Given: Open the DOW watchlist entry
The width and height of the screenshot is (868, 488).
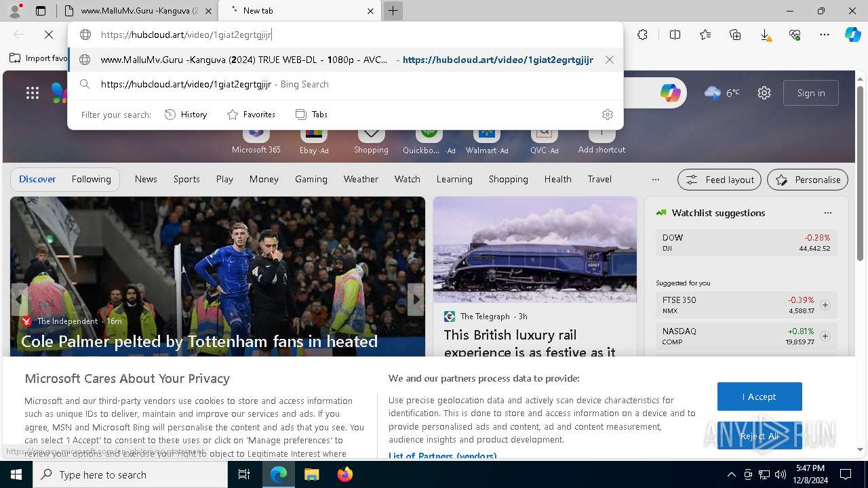Looking at the screenshot, I should pyautogui.click(x=746, y=242).
